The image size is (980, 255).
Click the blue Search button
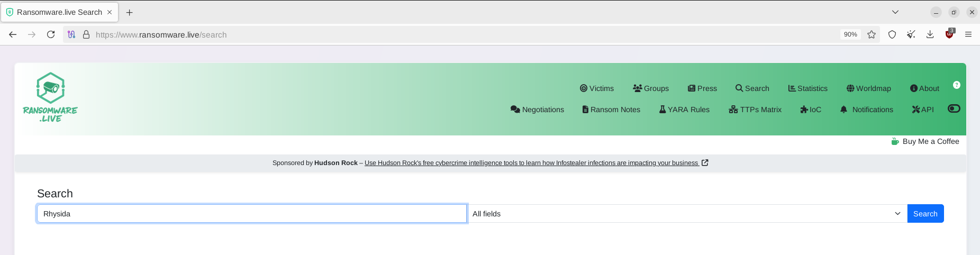(925, 214)
